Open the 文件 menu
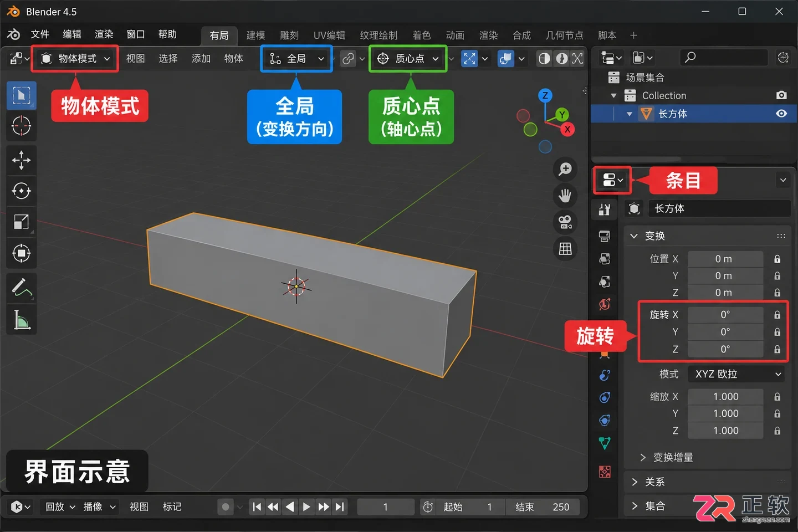 [x=40, y=34]
